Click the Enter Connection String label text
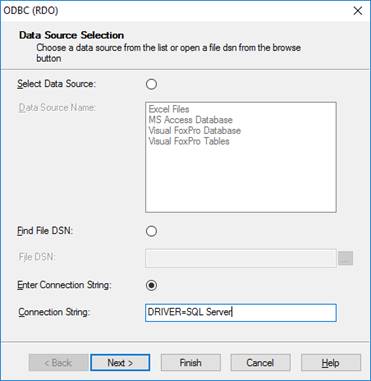 tap(64, 285)
